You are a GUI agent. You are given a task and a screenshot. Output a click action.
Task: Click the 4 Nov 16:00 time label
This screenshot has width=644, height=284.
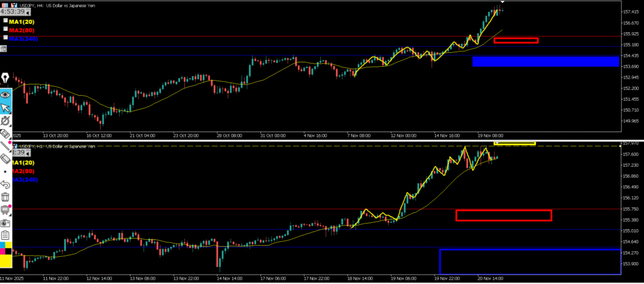click(x=316, y=135)
